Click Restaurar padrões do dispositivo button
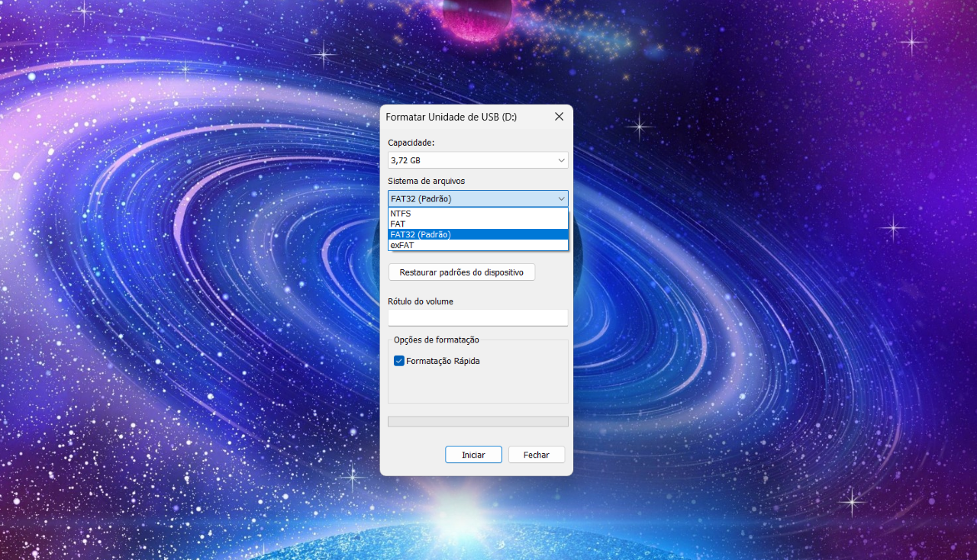977x560 pixels. click(461, 272)
